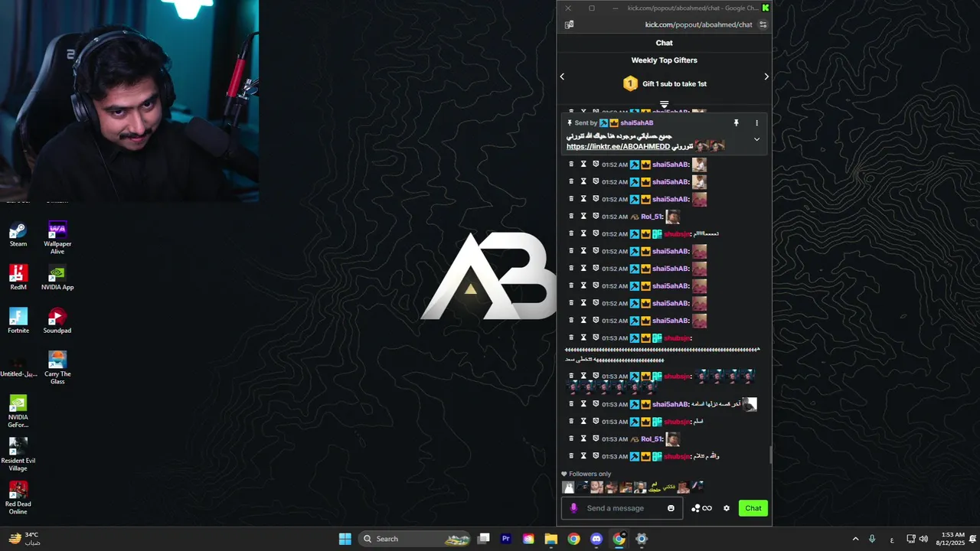This screenshot has height=551, width=980.
Task: Click chat scrollbar thumb
Action: (x=770, y=455)
